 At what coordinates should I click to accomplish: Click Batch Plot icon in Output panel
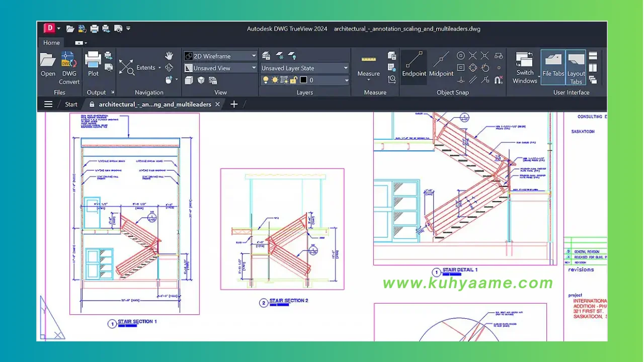tap(109, 55)
